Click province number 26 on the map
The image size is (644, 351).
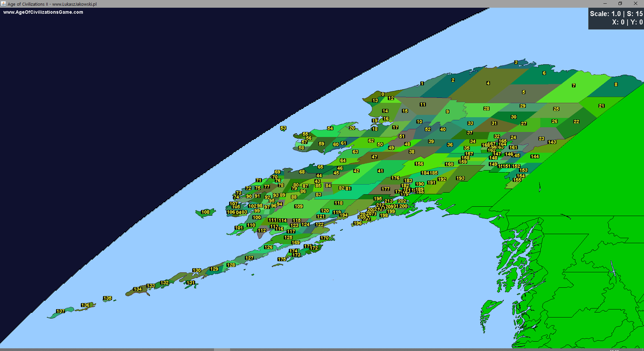(x=554, y=122)
